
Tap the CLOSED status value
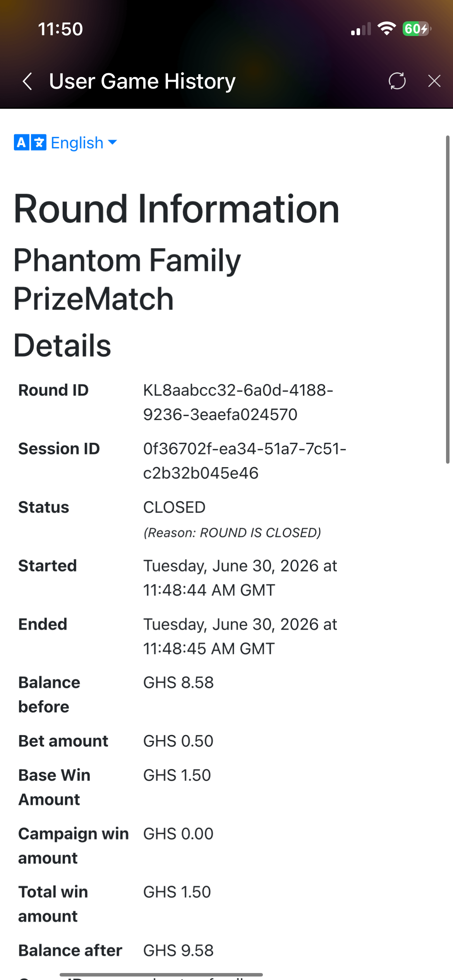tap(174, 507)
